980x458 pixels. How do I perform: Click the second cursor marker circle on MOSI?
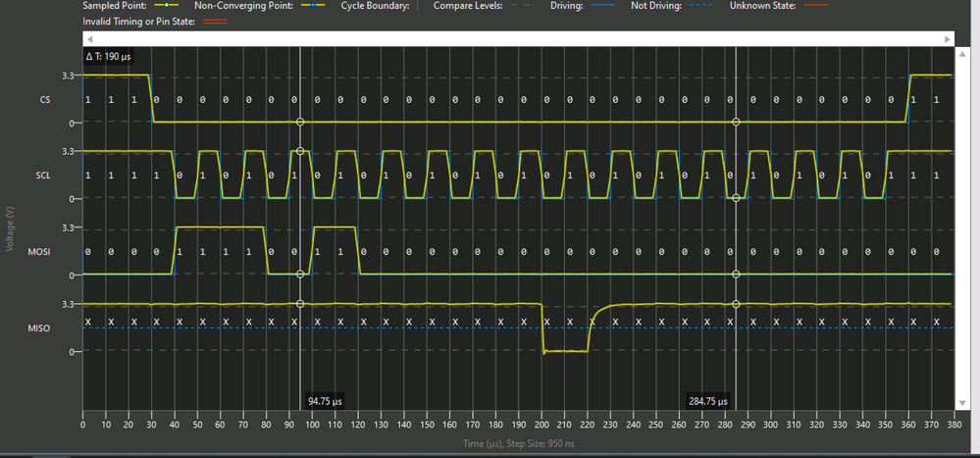pyautogui.click(x=737, y=275)
